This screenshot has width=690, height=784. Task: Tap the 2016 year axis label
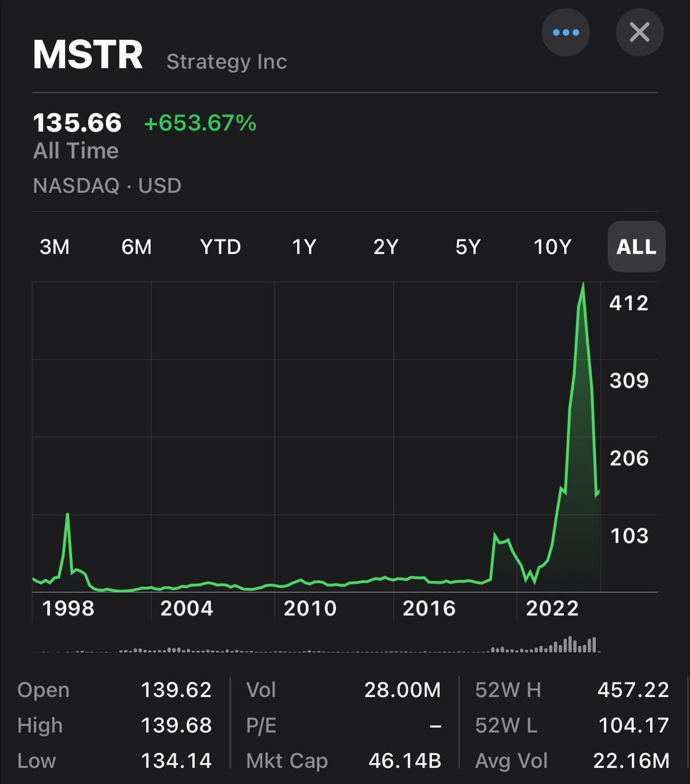pos(429,608)
